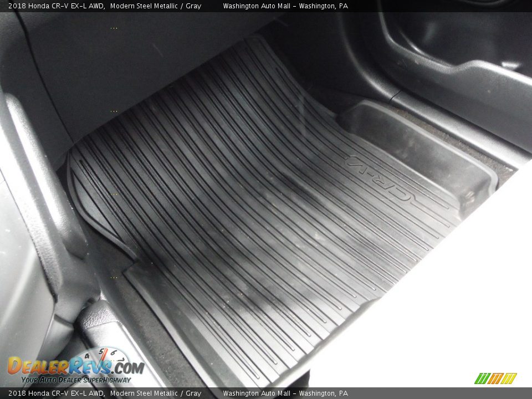Click the DealerRevs.com logo

tap(75, 366)
